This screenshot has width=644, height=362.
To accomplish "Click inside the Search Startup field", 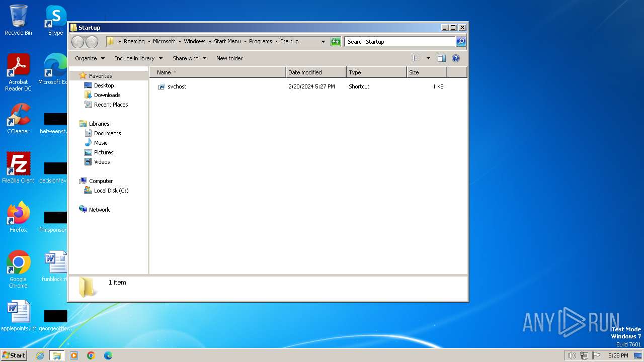I will coord(400,42).
